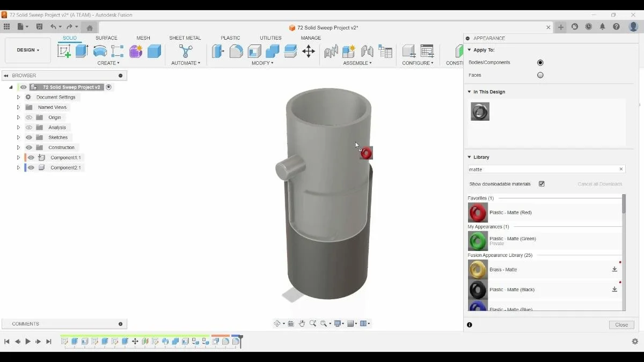This screenshot has width=644, height=362.
Task: Uncheck Show downloadable materials
Action: 541,184
